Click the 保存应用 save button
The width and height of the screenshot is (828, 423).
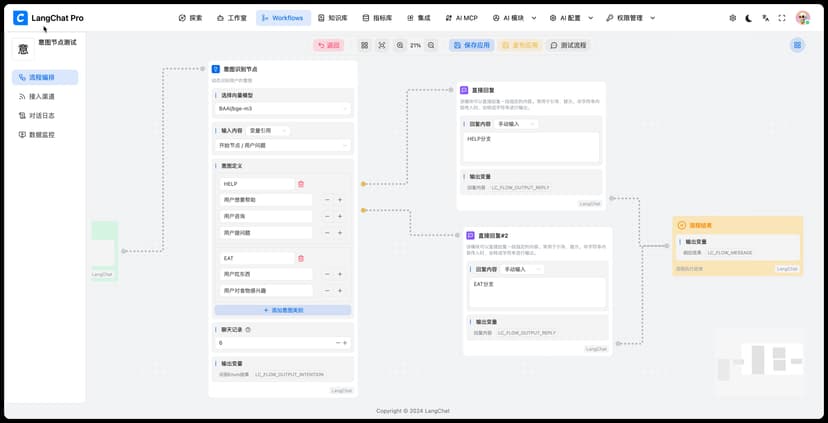pyautogui.click(x=470, y=45)
